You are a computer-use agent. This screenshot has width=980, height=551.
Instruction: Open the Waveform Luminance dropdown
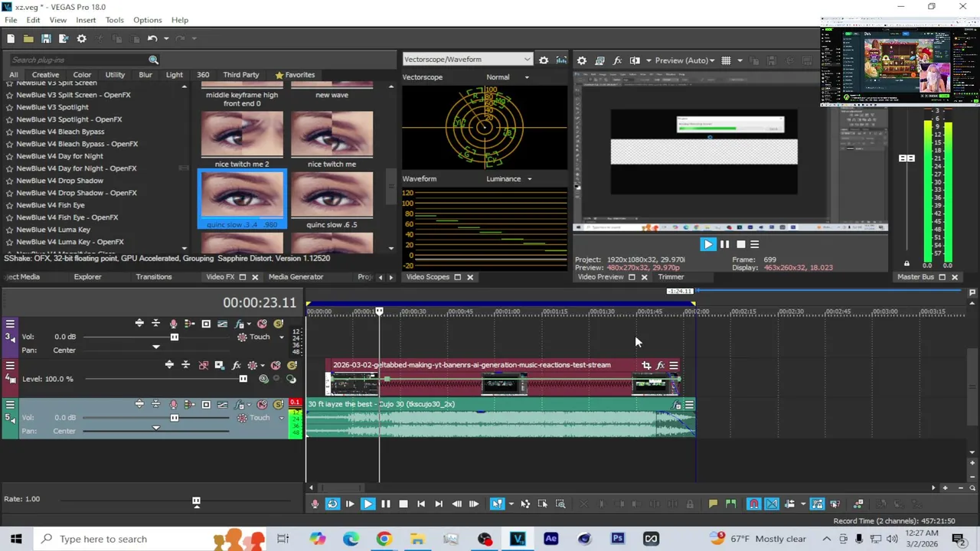(508, 179)
